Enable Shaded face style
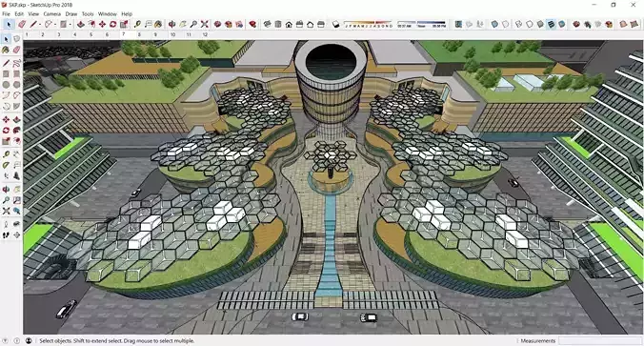644x346 pixels. tap(540, 24)
